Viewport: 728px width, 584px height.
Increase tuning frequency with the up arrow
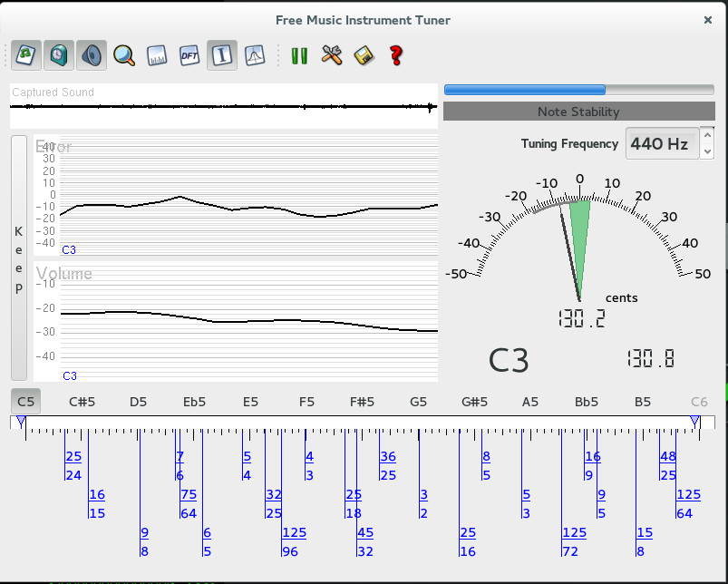pos(707,136)
